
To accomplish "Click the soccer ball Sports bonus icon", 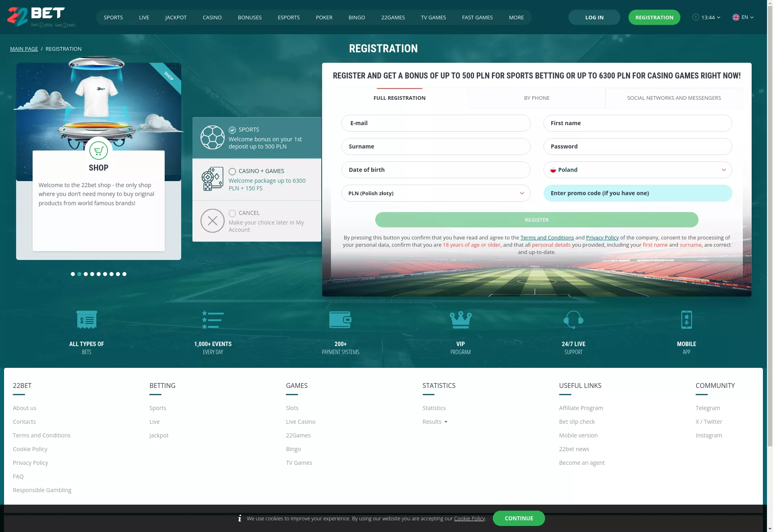I will [213, 138].
